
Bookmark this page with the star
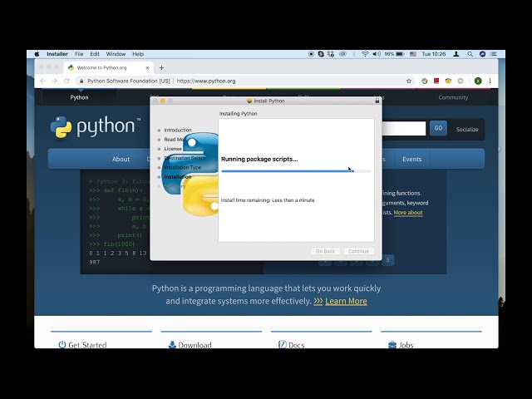pyautogui.click(x=409, y=81)
